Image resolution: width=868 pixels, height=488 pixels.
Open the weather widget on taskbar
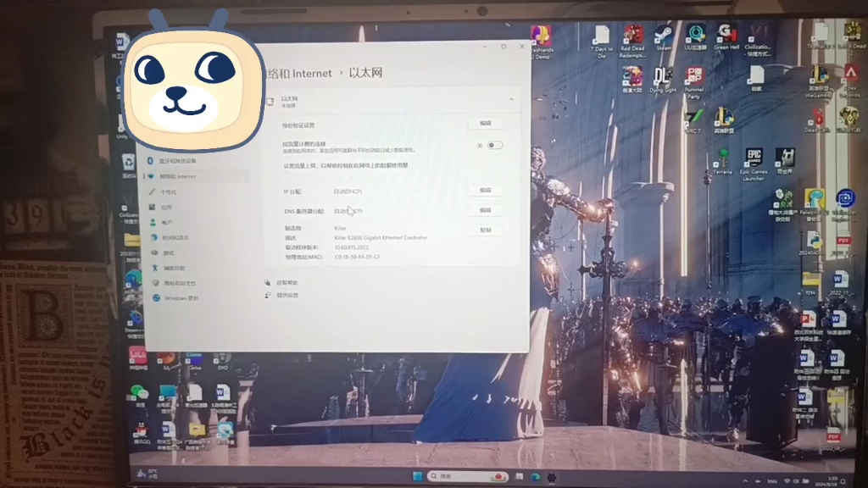click(147, 474)
